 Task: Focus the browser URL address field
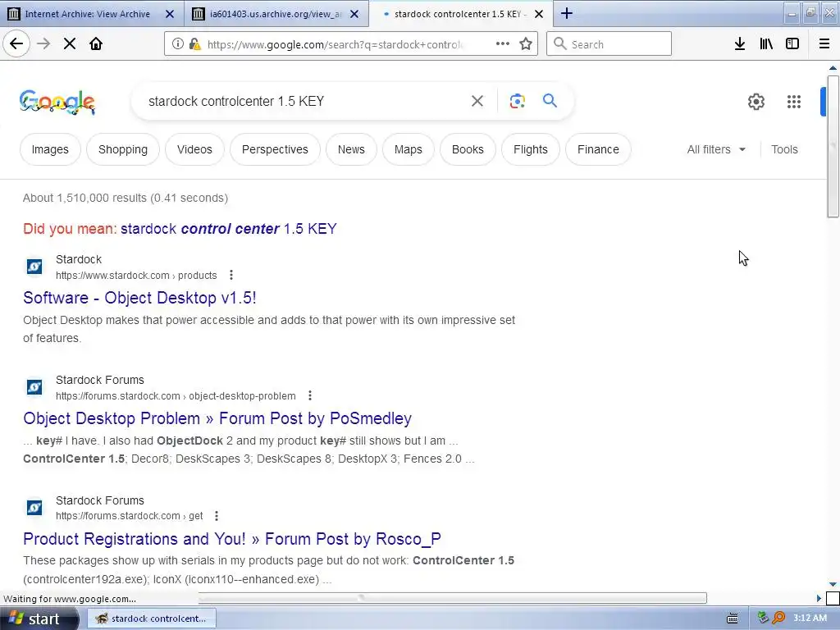(x=335, y=44)
